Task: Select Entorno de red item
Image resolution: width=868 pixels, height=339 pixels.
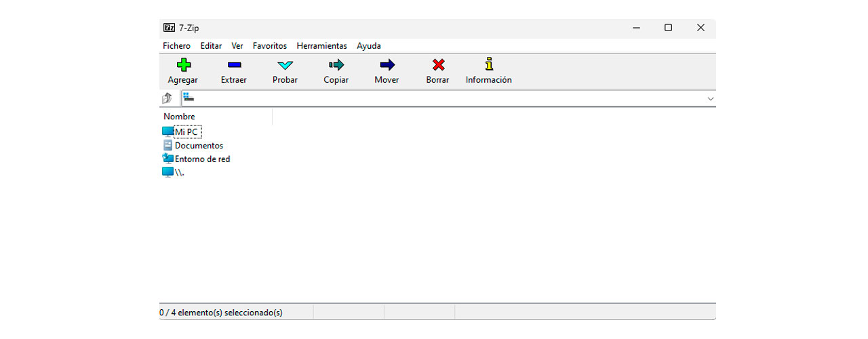Action: pos(202,159)
